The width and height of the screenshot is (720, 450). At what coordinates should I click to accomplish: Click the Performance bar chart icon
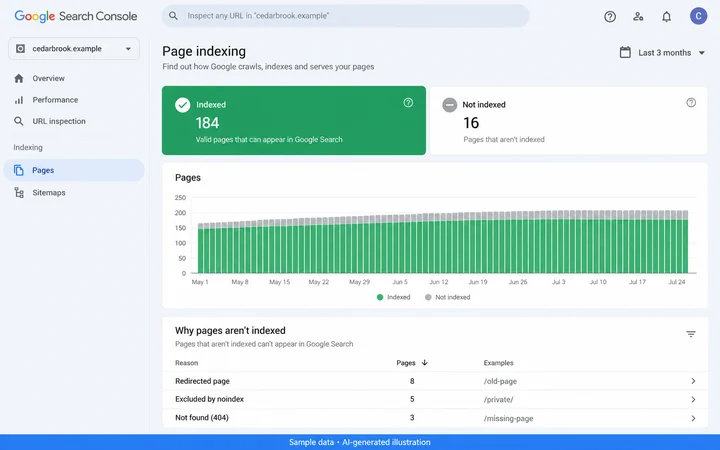pos(19,100)
